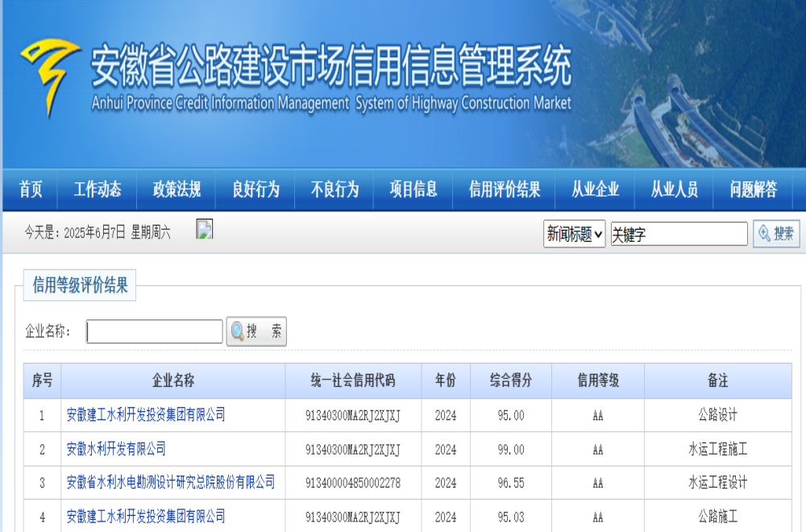Switch to 信用评价结果 page
The height and width of the screenshot is (532, 806).
tap(505, 190)
